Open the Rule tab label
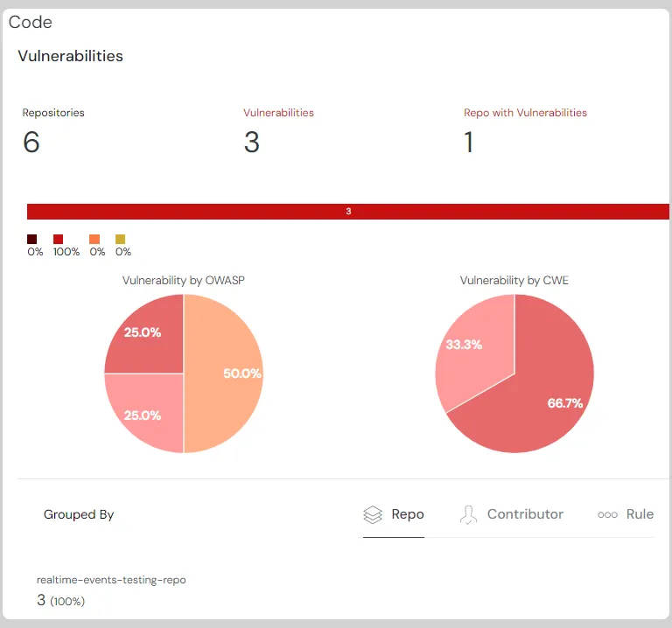This screenshot has height=628, width=672. [x=640, y=514]
